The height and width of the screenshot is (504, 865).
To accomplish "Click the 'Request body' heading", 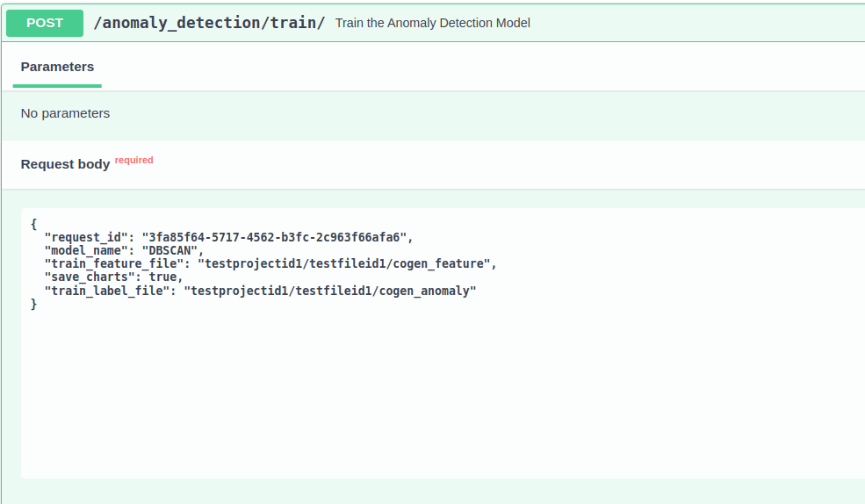I will [x=65, y=164].
